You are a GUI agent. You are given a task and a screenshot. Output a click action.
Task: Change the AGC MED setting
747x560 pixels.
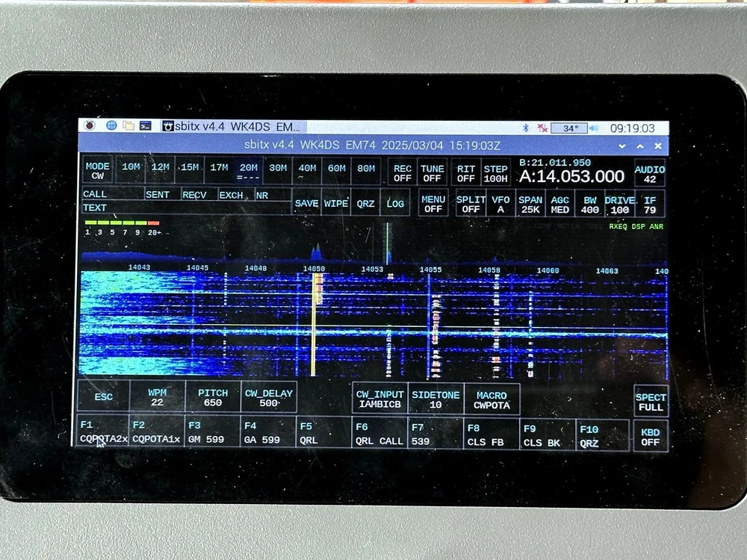click(x=560, y=205)
